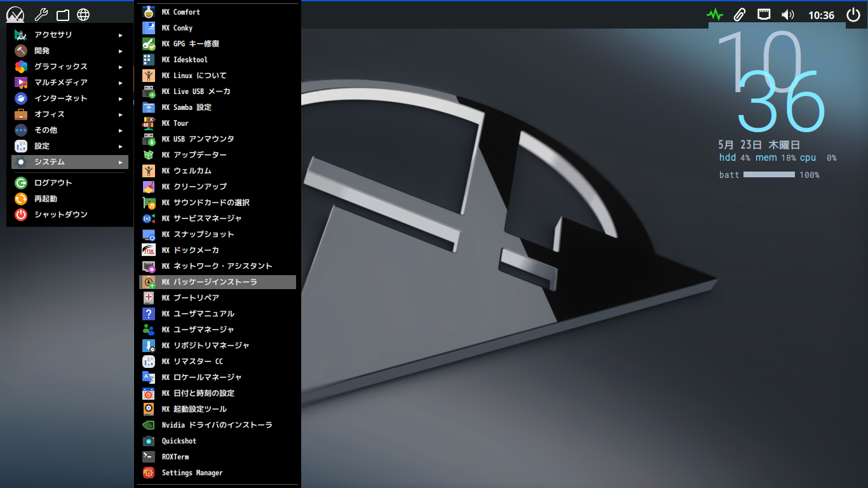868x488 pixels.
Task: Expand the 開発 submenu
Action: point(70,51)
